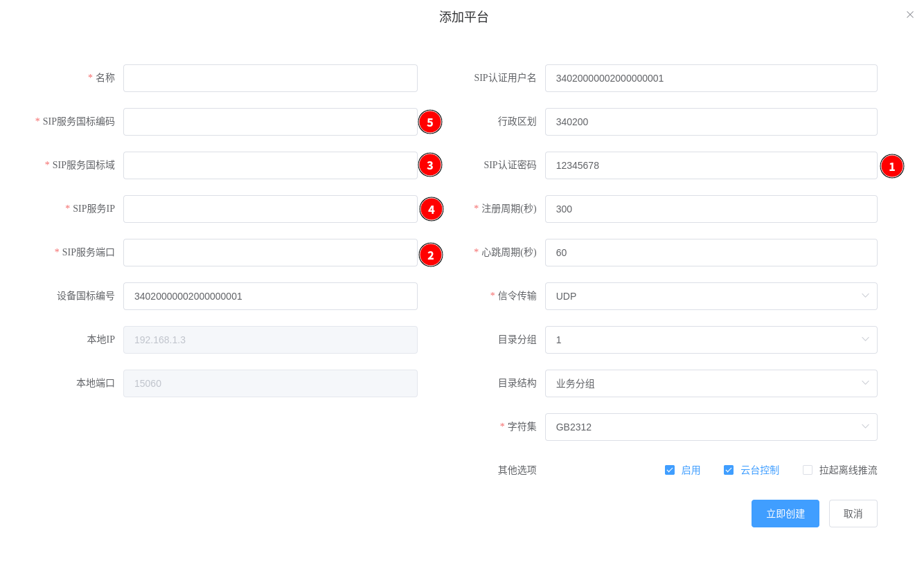Image resolution: width=924 pixels, height=562 pixels.
Task: Enable the 拉起离线推流 option
Action: click(808, 470)
